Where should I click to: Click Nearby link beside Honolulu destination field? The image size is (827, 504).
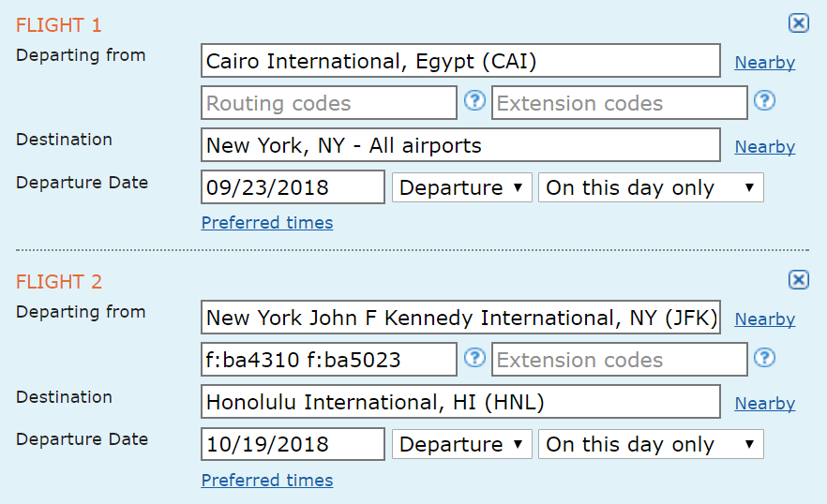click(765, 404)
